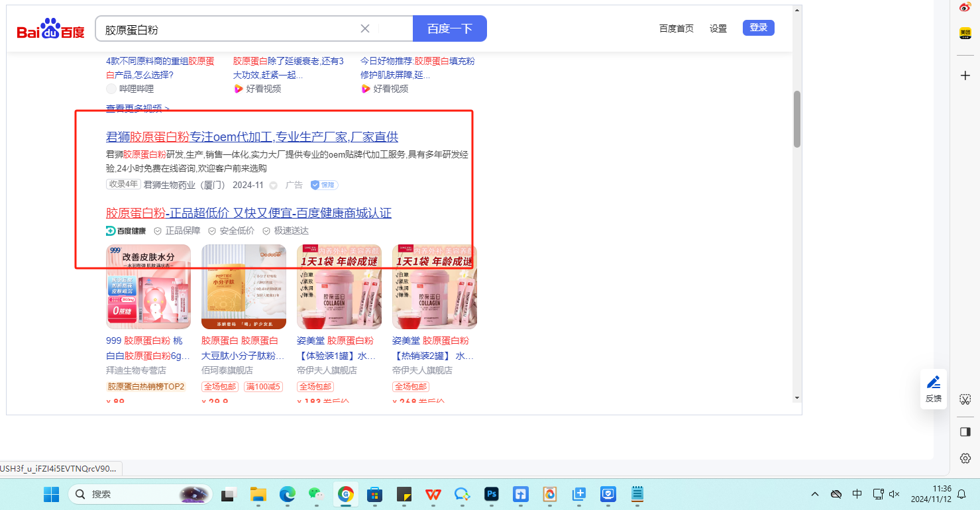Viewport: 980px width, 510px height.
Task: Open the blue lined notepad app in taskbar
Action: click(637, 494)
